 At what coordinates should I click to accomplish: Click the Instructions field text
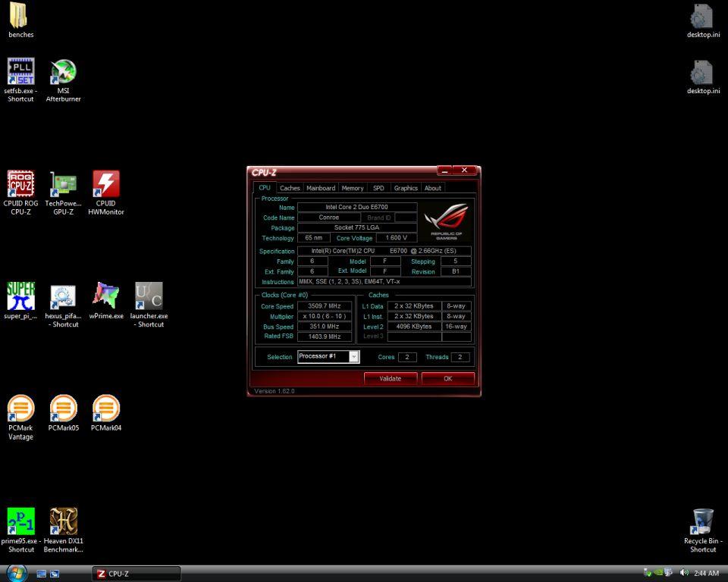[384, 281]
